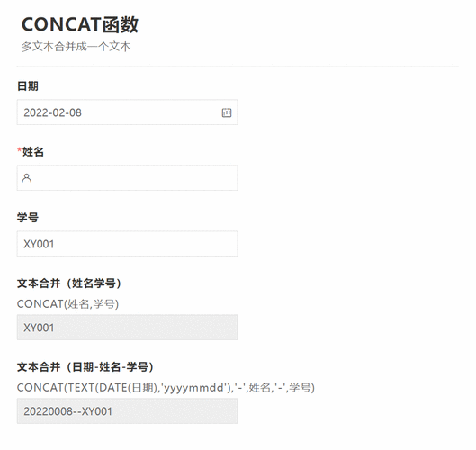The width and height of the screenshot is (476, 450).
Task: Select the 学号 input field containing XY001
Action: 127,244
